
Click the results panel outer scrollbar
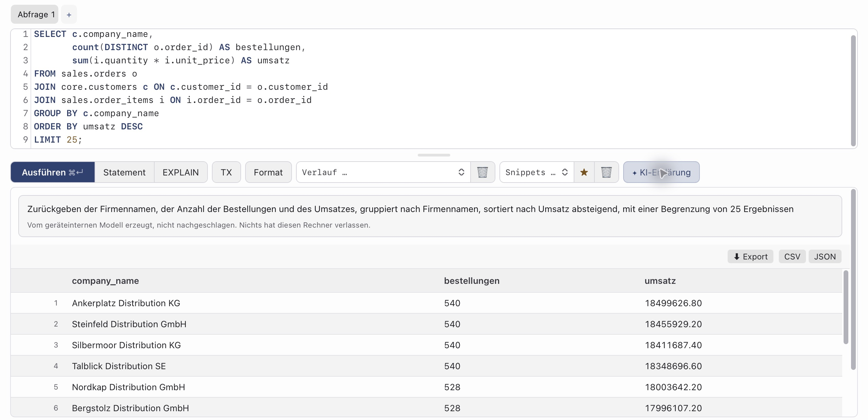point(853,279)
